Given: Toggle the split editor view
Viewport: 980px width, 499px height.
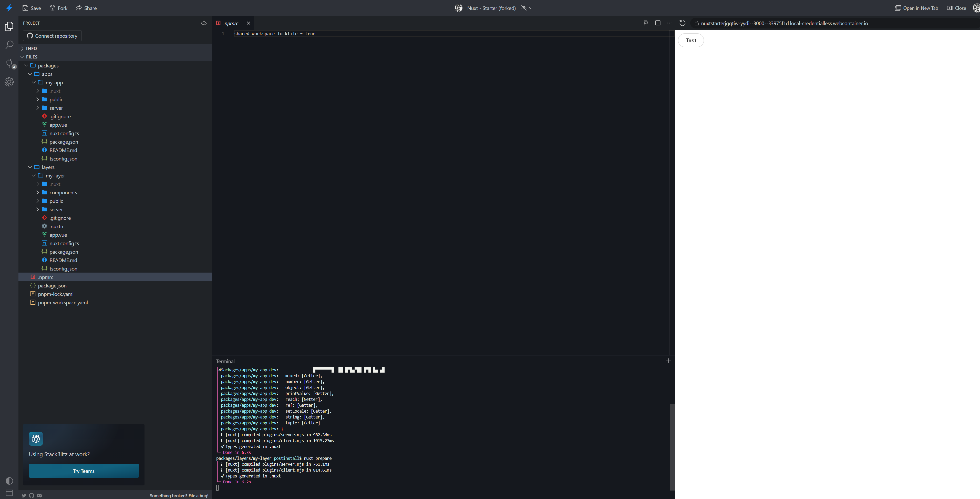Looking at the screenshot, I should (x=658, y=23).
